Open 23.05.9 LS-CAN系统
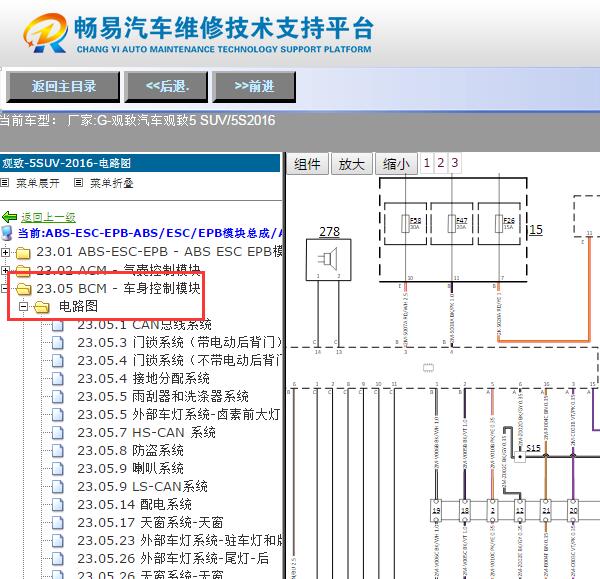 (142, 486)
